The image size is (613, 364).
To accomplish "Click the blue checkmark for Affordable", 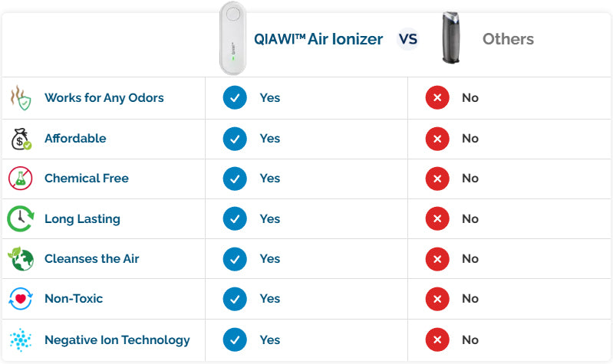I will [235, 139].
